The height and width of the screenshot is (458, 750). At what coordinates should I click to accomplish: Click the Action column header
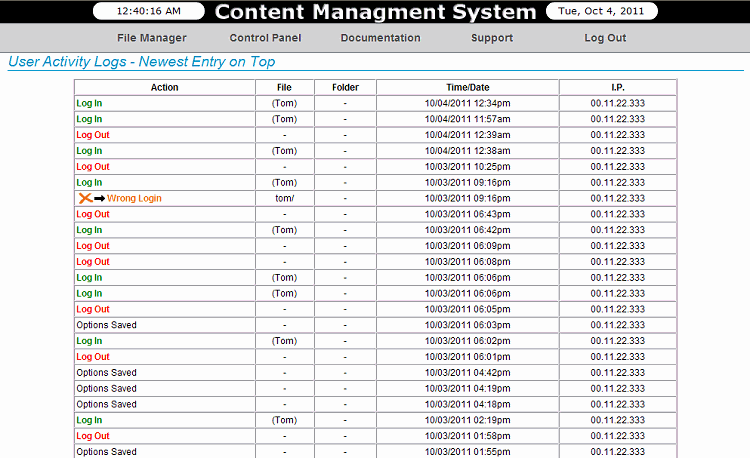coord(165,87)
